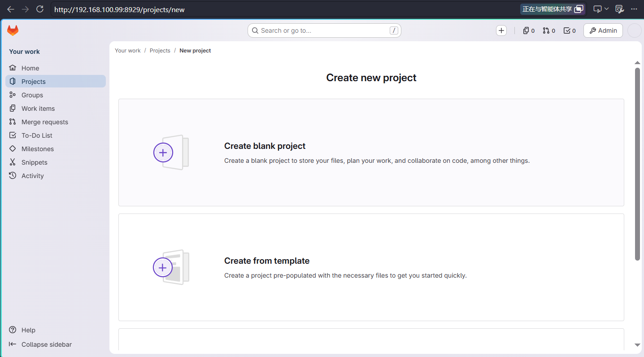Click the GitLab fox logo
This screenshot has width=644, height=357.
pos(13,30)
